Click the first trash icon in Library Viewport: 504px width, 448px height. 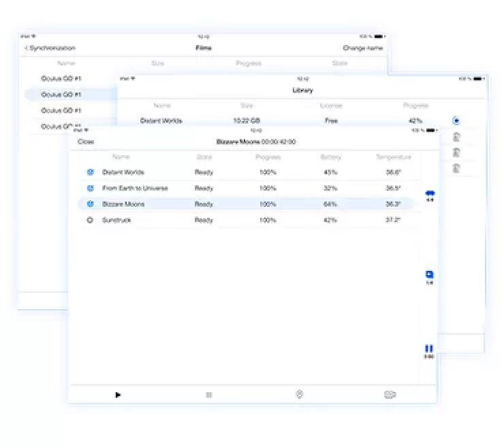tap(456, 137)
